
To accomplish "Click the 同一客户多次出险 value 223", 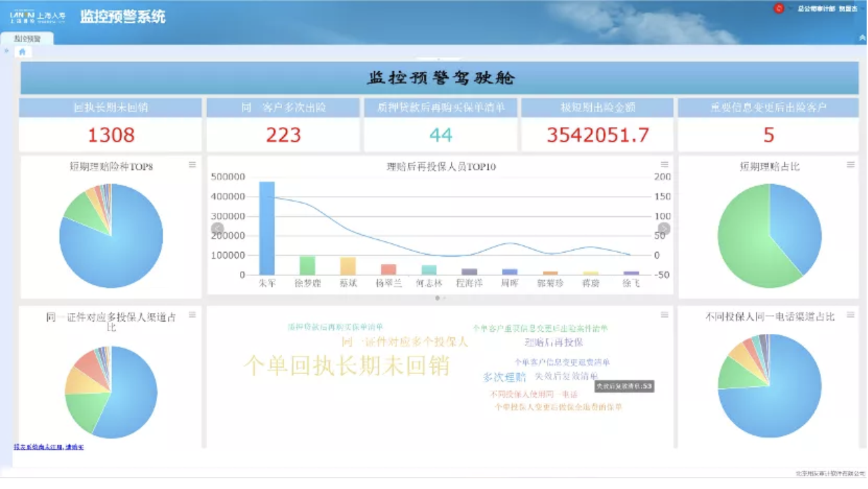I will pos(284,135).
